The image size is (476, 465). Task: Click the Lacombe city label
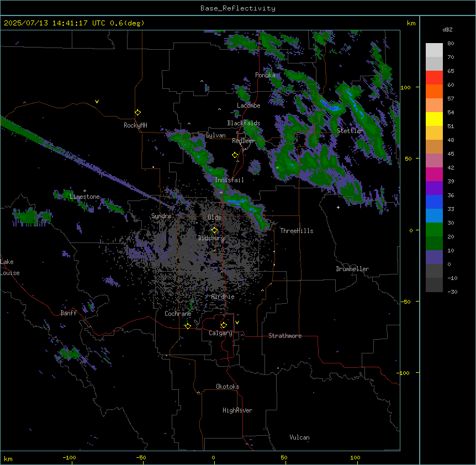pos(248,105)
